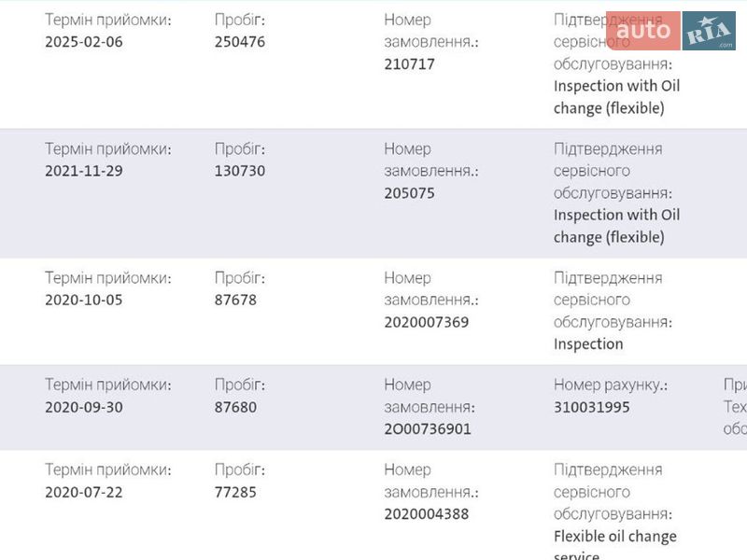Image resolution: width=747 pixels, height=560 pixels.
Task: Click the invoice number 310031995
Action: click(x=592, y=407)
